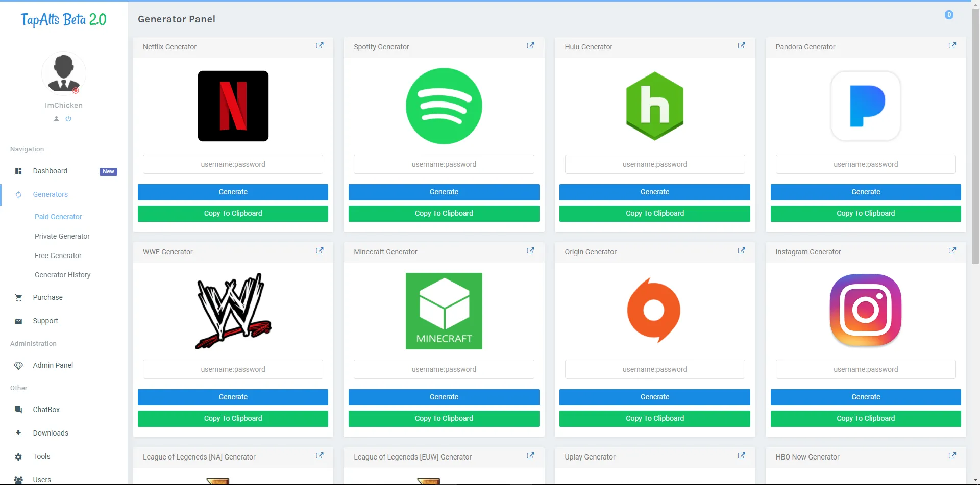Viewport: 980px width, 485px height.
Task: Click the ChatBox speech bubble icon
Action: pyautogui.click(x=18, y=410)
